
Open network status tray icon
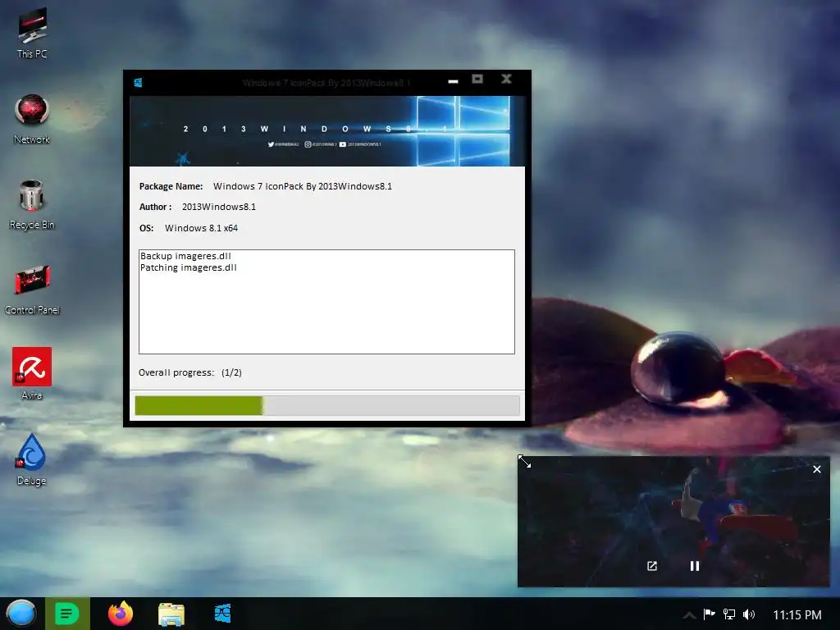click(x=729, y=614)
